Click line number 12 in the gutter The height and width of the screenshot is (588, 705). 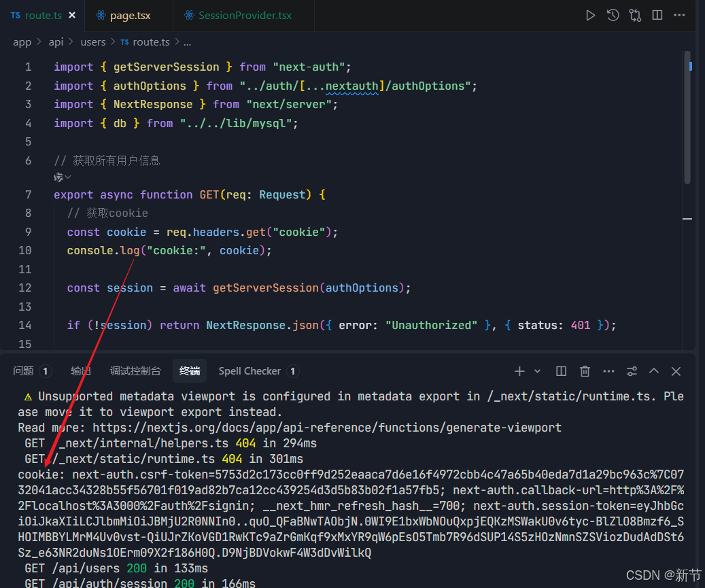[x=25, y=288]
